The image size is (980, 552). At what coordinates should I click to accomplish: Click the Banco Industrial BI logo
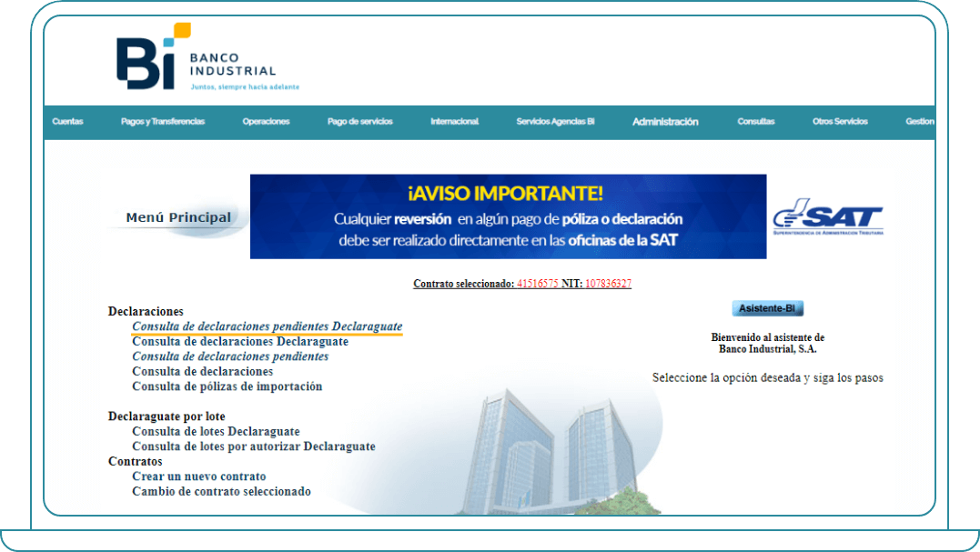[x=207, y=56]
